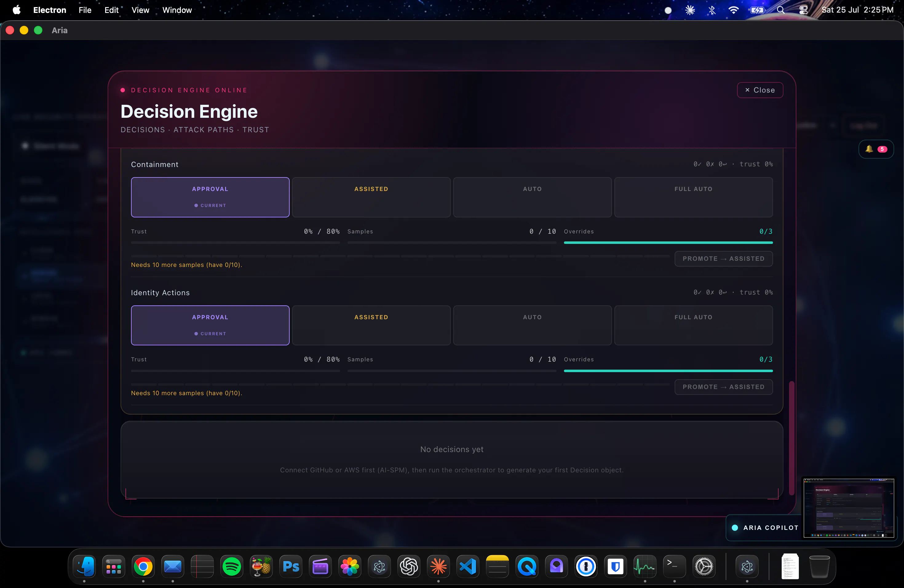904x588 pixels.
Task: Select Full Auto tier for Containment
Action: pyautogui.click(x=693, y=197)
